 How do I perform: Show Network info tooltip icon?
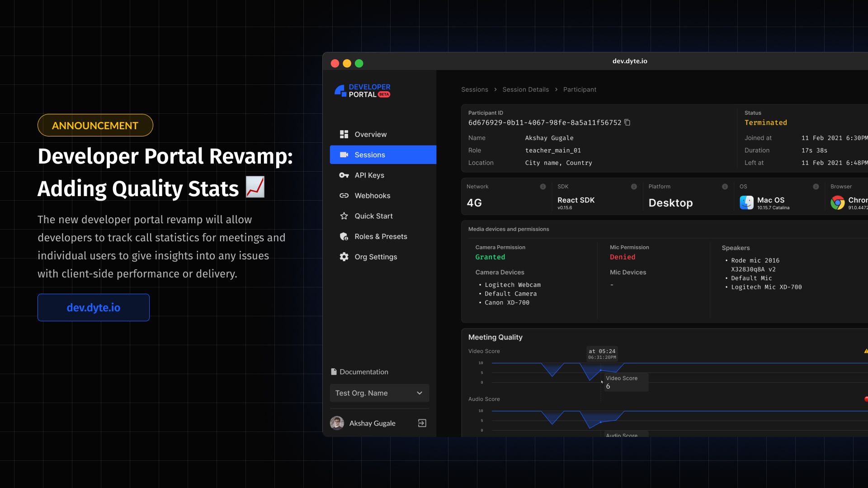tap(543, 187)
